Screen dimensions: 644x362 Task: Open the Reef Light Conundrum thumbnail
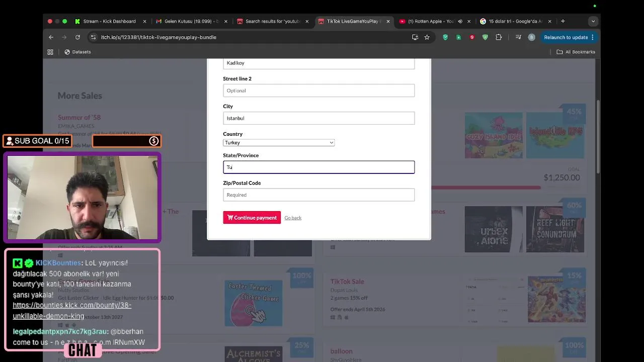tap(555, 229)
